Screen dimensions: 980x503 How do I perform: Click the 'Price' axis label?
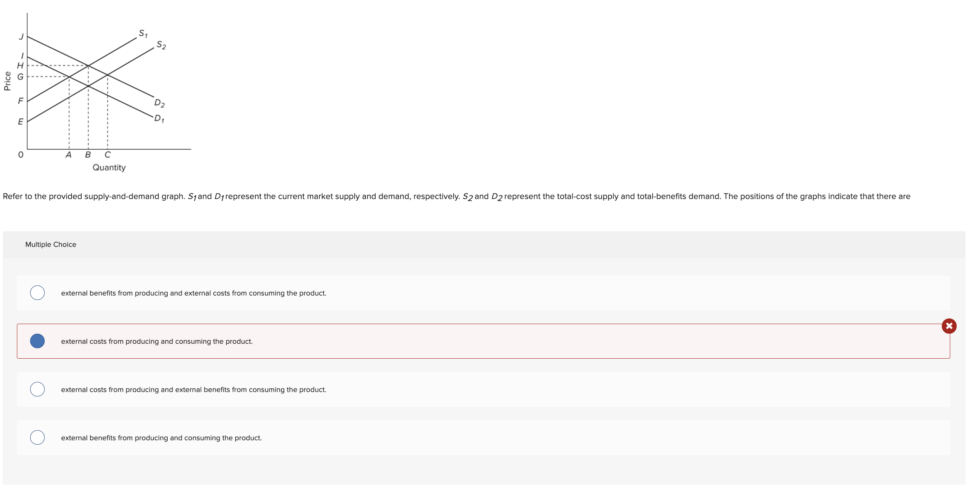pyautogui.click(x=7, y=81)
